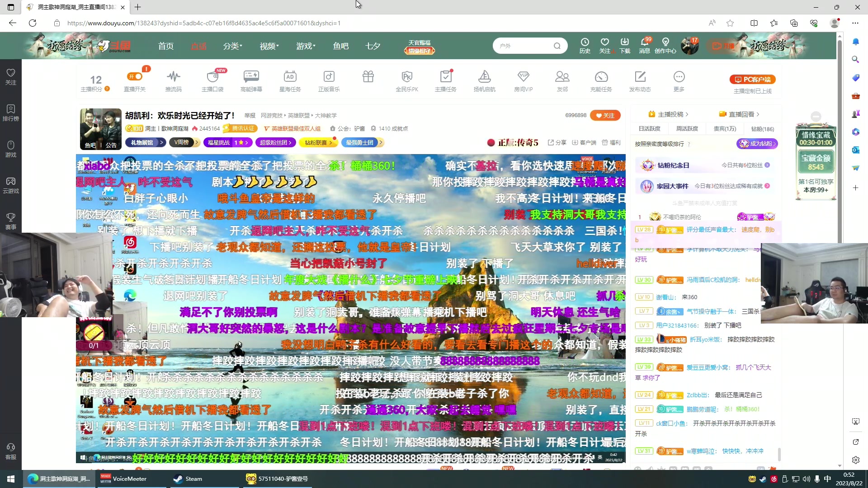The width and height of the screenshot is (868, 488).
Task: Expand the 钻粉联赛 chevron
Action: (333, 142)
